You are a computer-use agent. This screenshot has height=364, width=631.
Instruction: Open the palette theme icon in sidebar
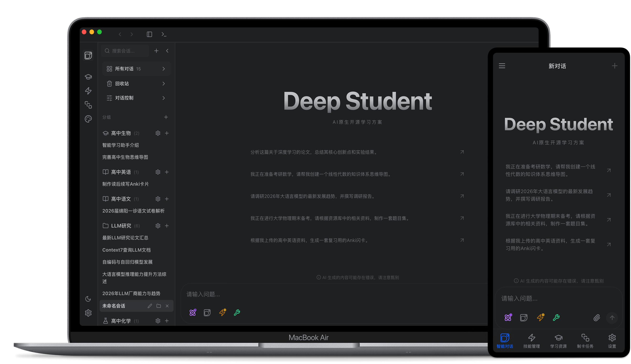coord(88,119)
